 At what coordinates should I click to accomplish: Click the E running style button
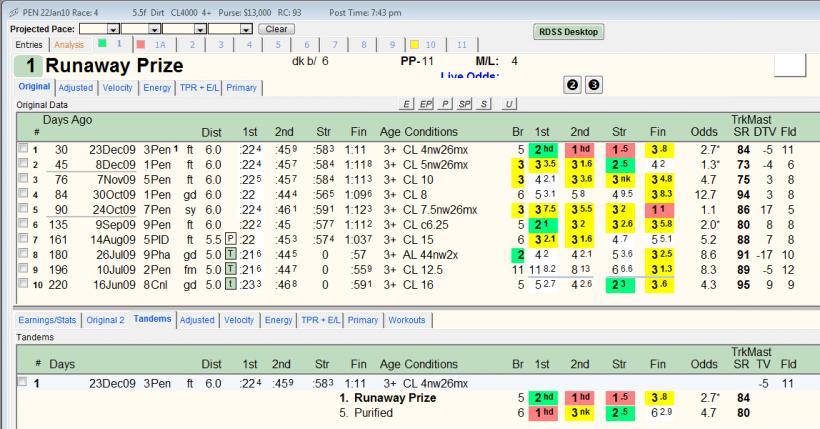click(x=406, y=104)
